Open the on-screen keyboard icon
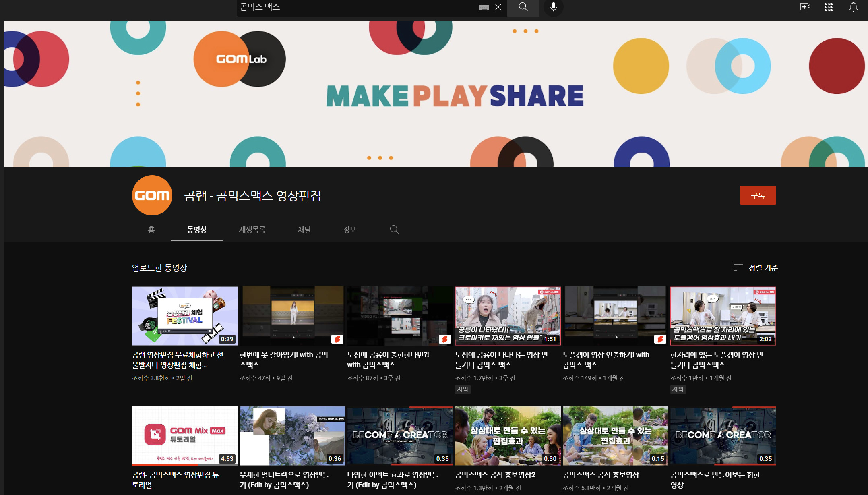 (x=484, y=7)
